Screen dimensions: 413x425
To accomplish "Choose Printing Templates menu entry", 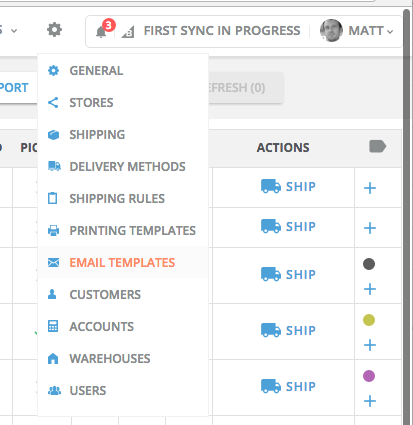I will click(x=123, y=231).
